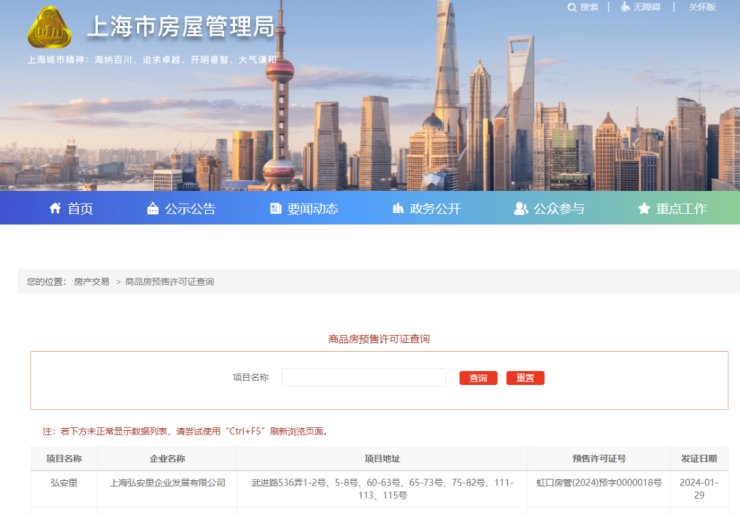The height and width of the screenshot is (515, 740).
Task: Click the 上海城市精神 slogan text
Action: point(152,60)
